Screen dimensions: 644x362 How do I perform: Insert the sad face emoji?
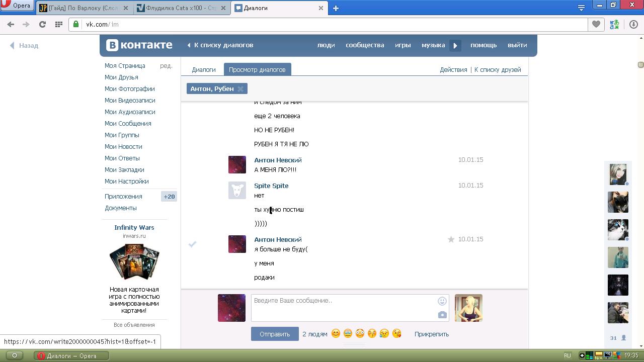click(384, 333)
